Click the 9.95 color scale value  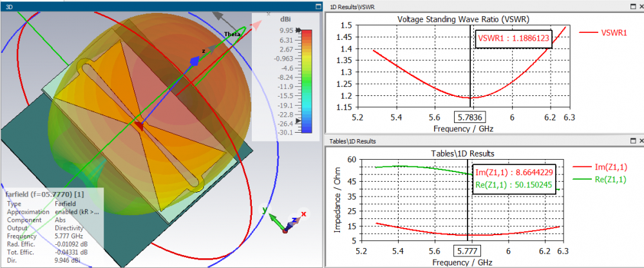287,30
